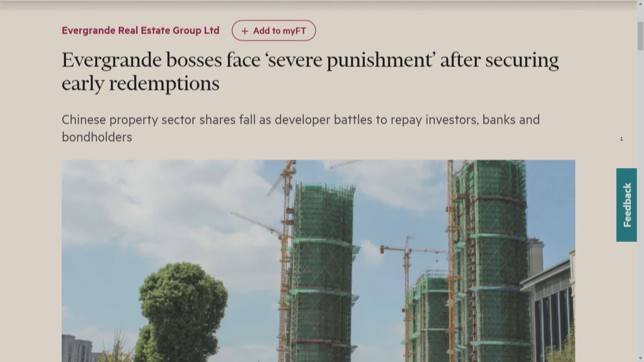Click the 'severe punishment' phrase in headline
644x362 pixels.
(350, 60)
